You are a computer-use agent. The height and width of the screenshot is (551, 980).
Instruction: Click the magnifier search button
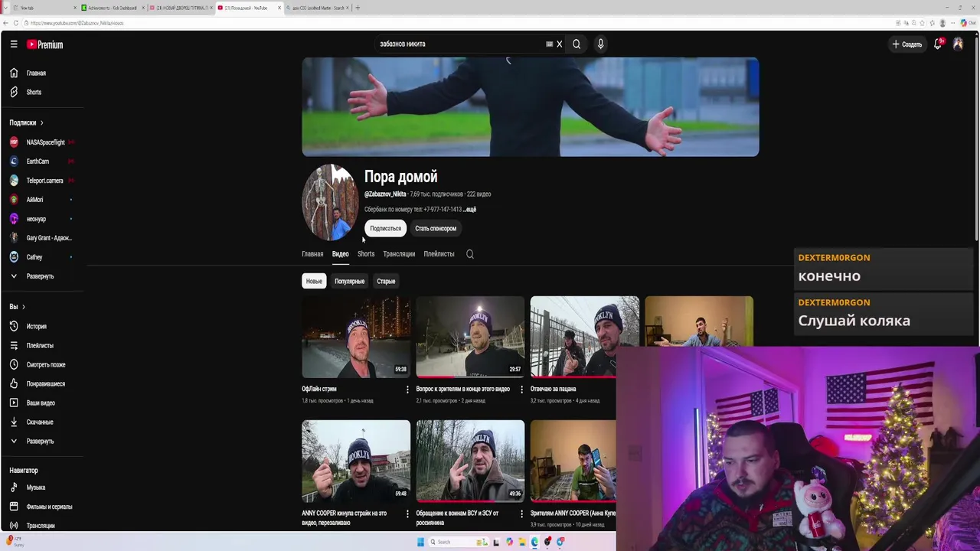click(577, 44)
